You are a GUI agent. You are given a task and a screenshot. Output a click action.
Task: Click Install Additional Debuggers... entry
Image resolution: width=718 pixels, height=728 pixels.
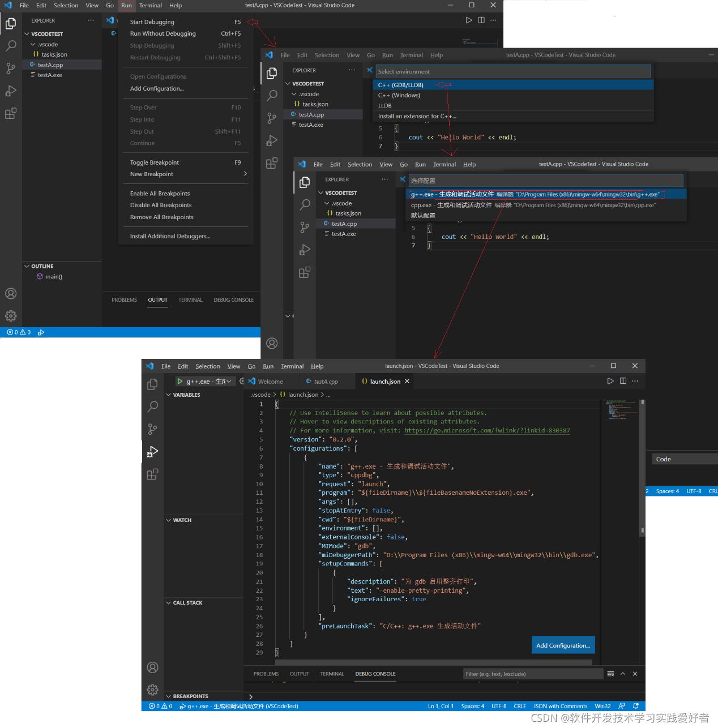185,236
